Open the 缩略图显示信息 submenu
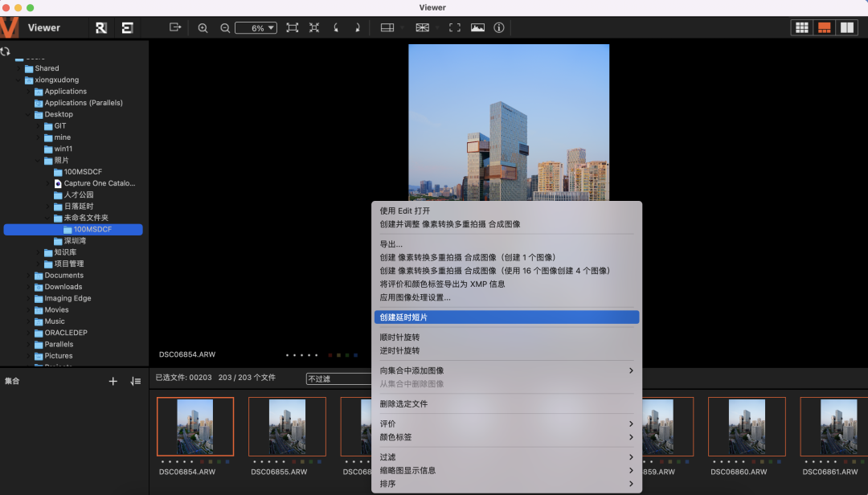Screen dimensions: 868x495 click(506, 470)
